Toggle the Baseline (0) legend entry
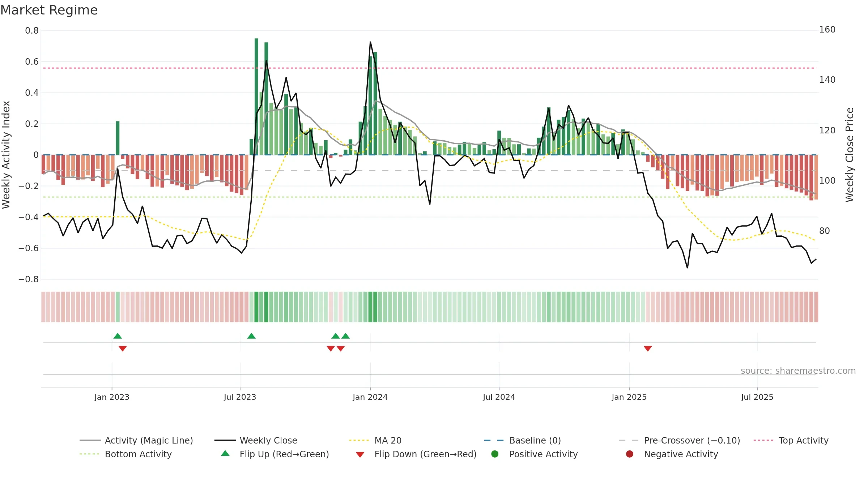The image size is (868, 488). coord(522,440)
